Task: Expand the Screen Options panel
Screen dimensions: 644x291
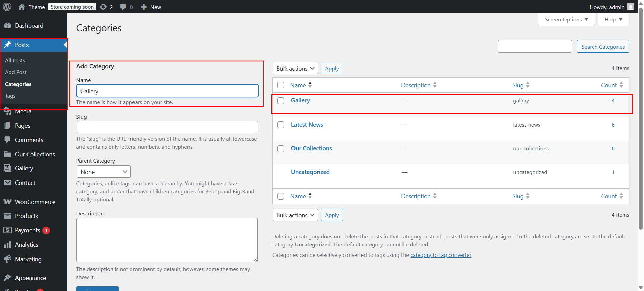Action: 566,20
